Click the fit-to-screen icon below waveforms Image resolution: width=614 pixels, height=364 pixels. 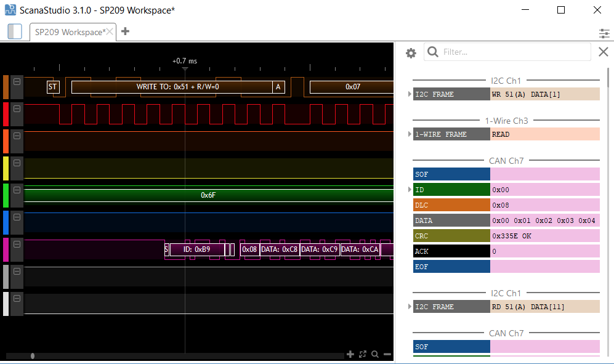[x=363, y=354]
